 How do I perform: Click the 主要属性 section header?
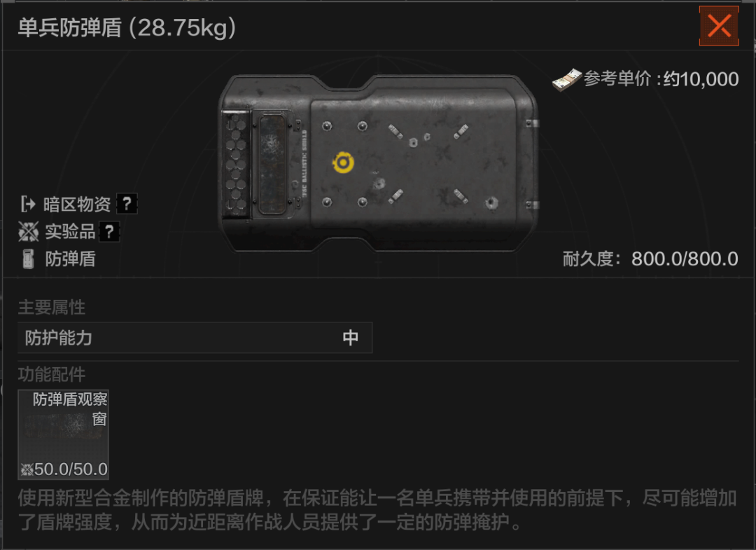point(52,308)
